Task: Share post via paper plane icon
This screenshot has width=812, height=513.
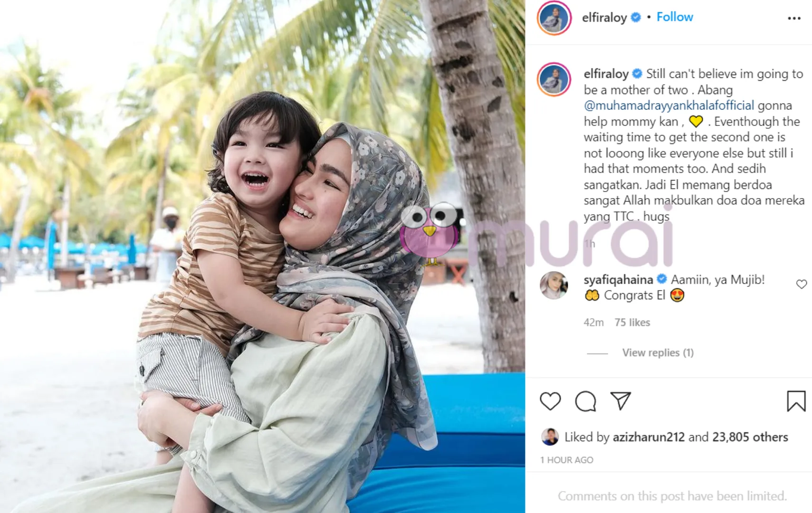Action: [x=621, y=401]
